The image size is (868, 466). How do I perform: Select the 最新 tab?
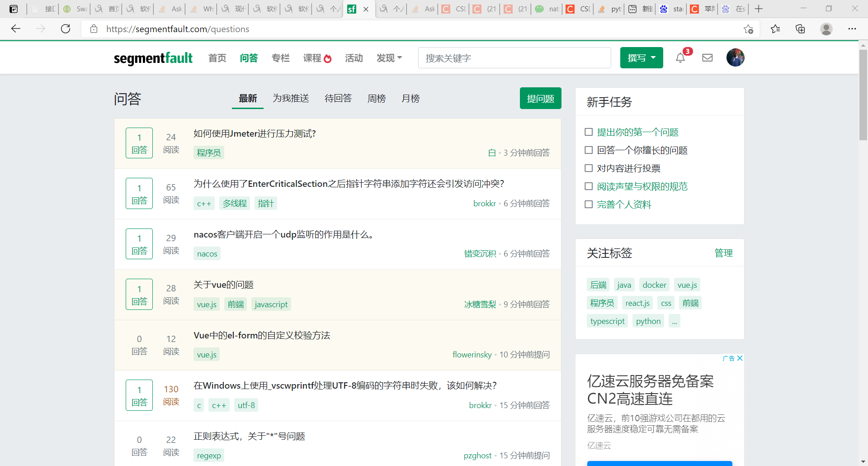click(x=248, y=98)
